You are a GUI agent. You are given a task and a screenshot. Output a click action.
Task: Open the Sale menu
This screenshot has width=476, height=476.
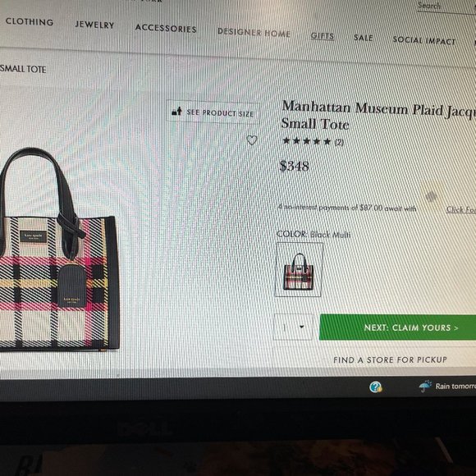(364, 38)
